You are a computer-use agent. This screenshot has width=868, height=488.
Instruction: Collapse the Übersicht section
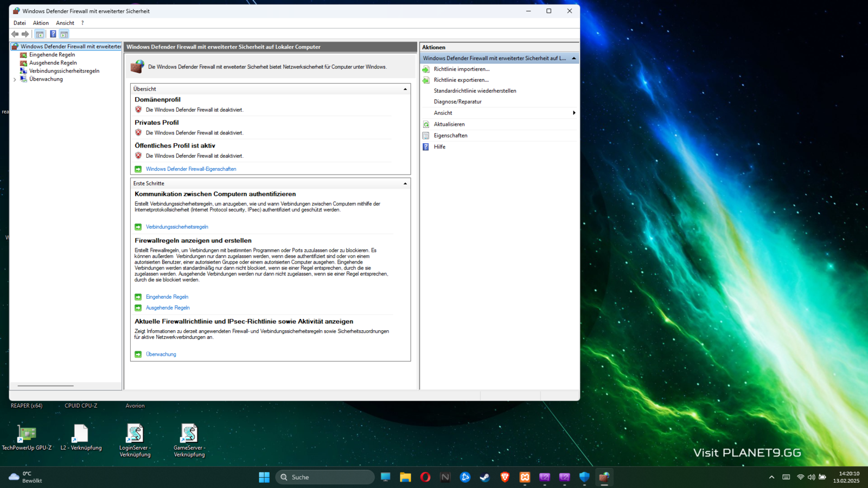point(405,89)
